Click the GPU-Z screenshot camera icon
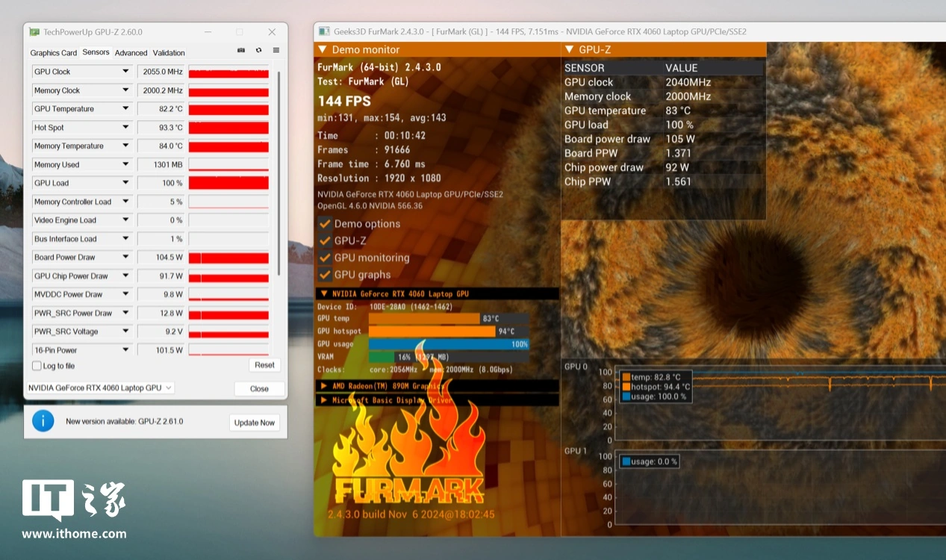Screen dimensions: 946x560 [241, 51]
